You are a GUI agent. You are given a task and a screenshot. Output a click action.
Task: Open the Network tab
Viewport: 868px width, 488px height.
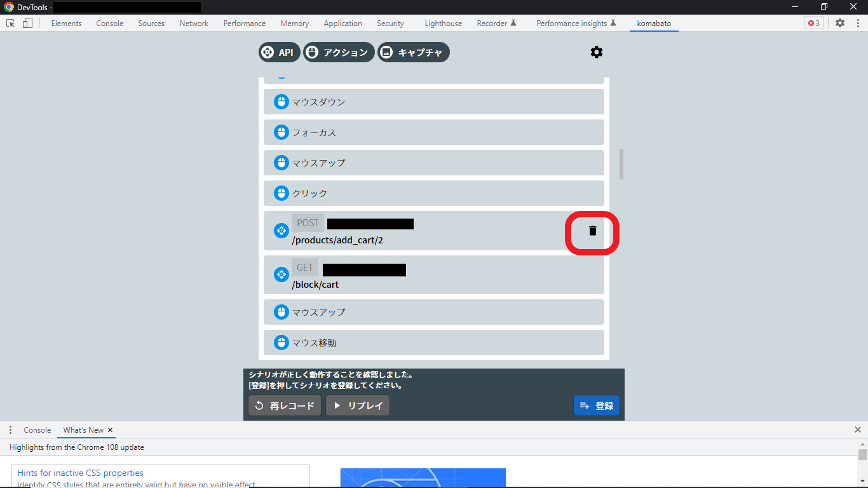(x=194, y=23)
